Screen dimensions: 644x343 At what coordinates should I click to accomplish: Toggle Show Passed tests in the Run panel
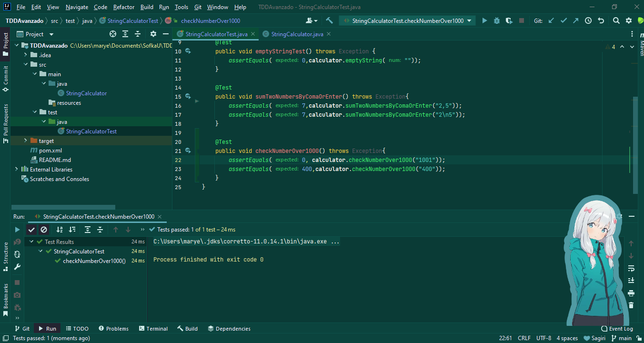point(31,229)
